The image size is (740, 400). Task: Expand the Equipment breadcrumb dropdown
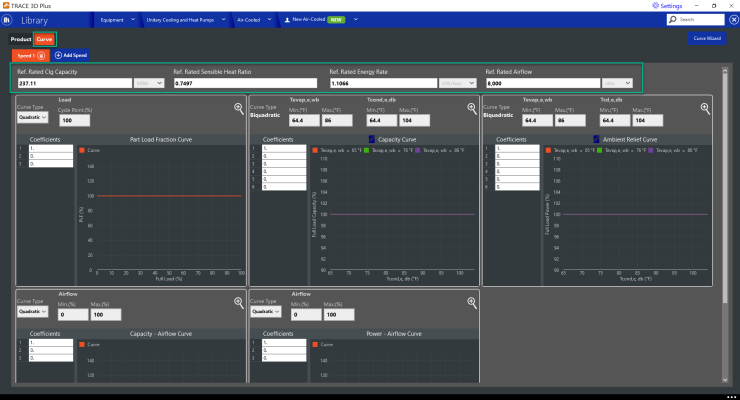pyautogui.click(x=133, y=20)
